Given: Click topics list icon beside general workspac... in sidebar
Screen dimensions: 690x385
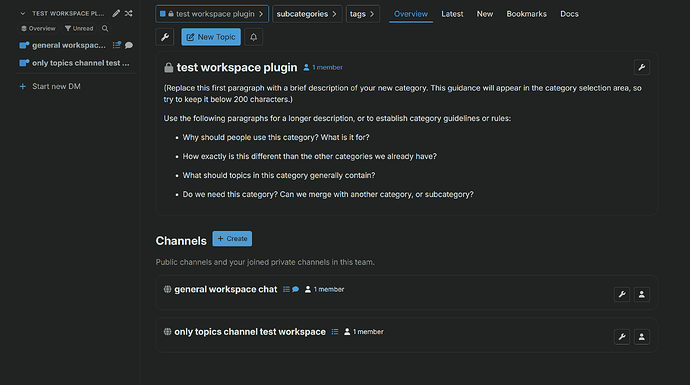Looking at the screenshot, I should [x=117, y=45].
